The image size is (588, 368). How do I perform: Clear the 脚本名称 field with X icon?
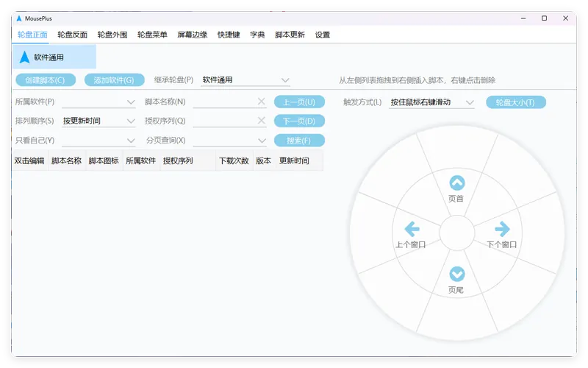(262, 102)
